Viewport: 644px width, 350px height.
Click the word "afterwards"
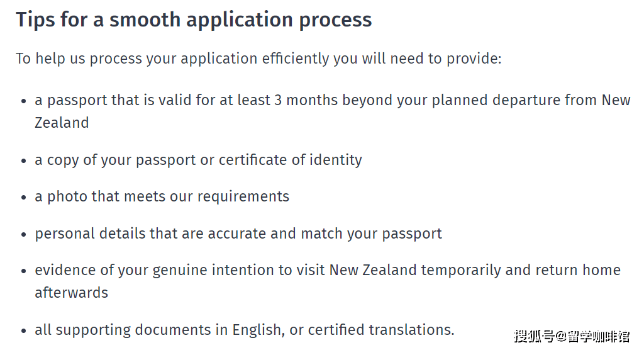click(71, 293)
